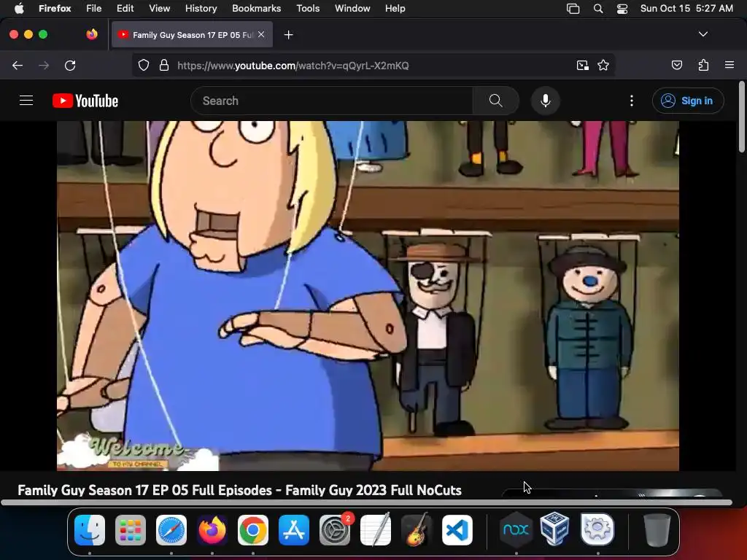View site security lock information
This screenshot has width=747, height=560.
pyautogui.click(x=164, y=66)
